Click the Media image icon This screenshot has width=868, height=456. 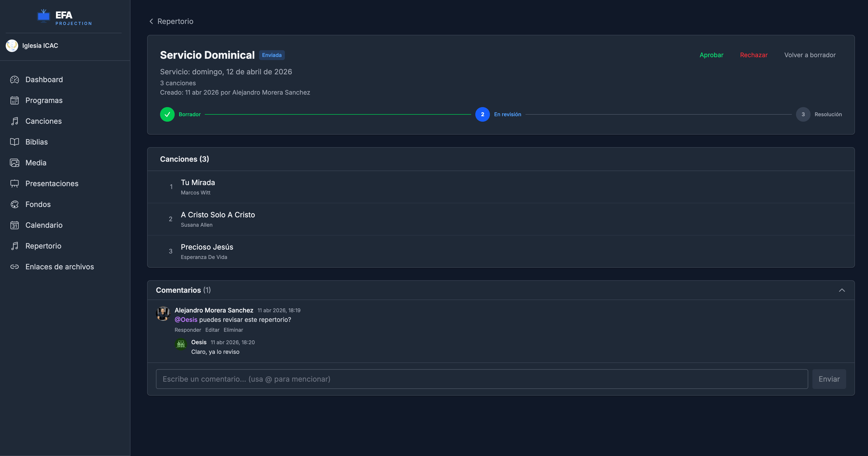[x=15, y=163]
